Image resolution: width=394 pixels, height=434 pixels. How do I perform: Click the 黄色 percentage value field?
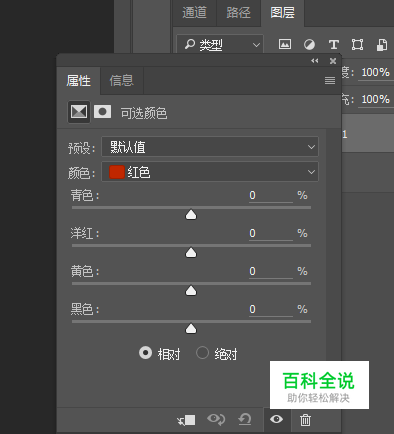click(271, 271)
